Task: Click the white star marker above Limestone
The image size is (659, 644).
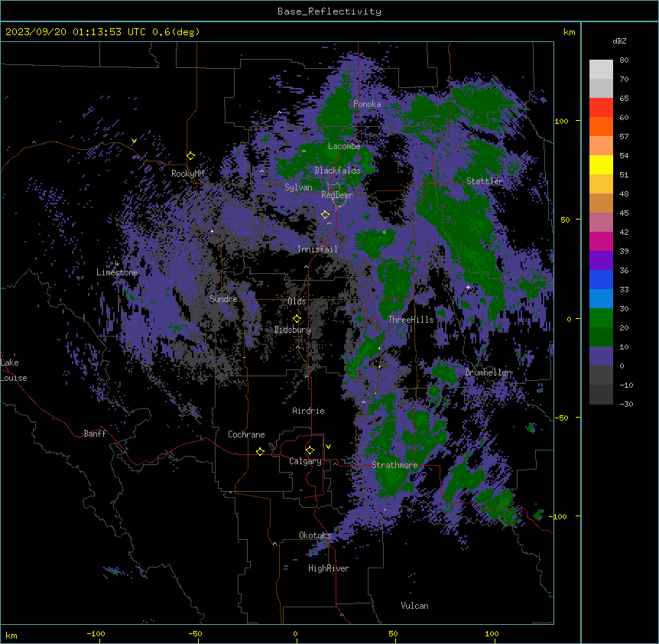Action: (x=117, y=265)
